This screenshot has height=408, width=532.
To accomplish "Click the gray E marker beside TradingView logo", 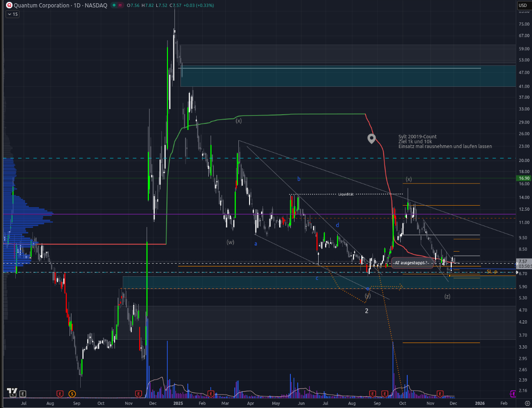I will (x=23, y=394).
